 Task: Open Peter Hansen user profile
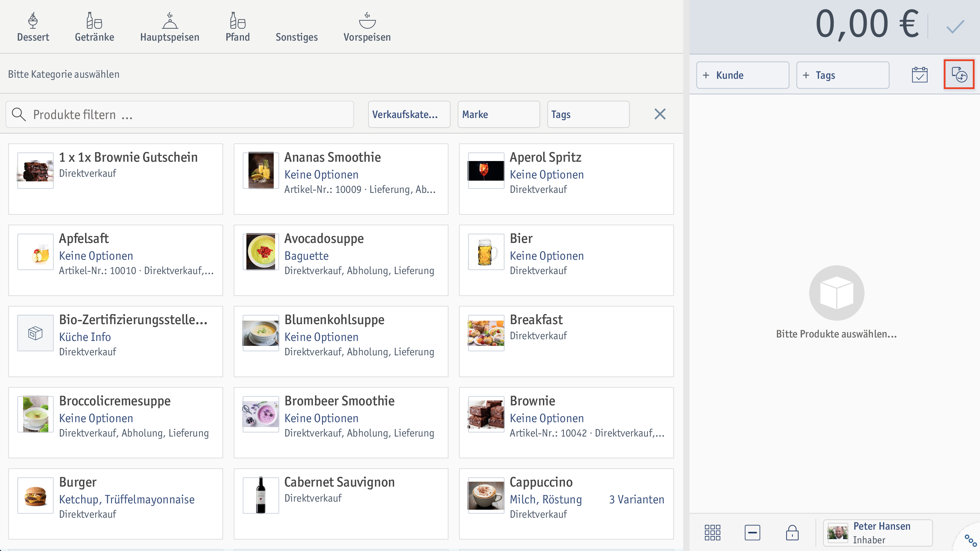click(878, 533)
